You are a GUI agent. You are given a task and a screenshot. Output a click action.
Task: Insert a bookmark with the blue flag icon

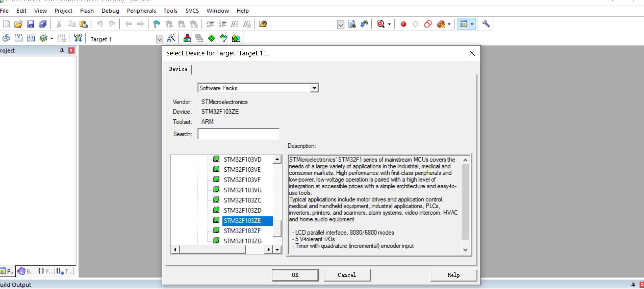(156, 24)
